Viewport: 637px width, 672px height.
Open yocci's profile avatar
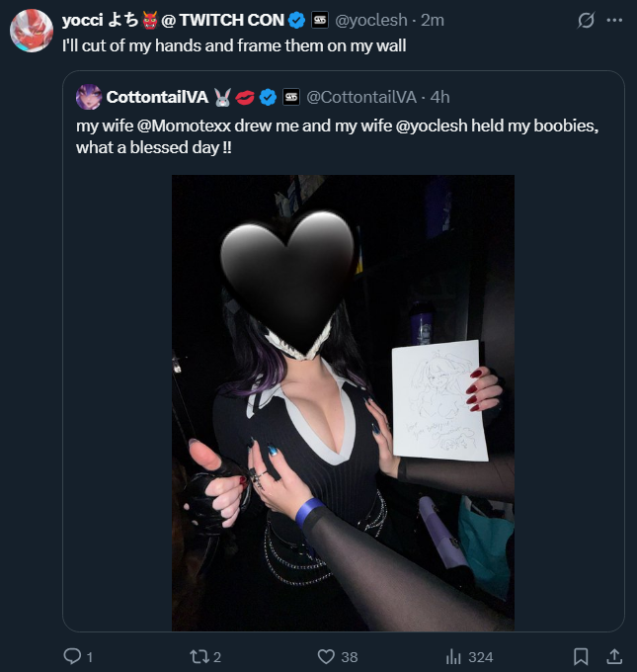32,31
